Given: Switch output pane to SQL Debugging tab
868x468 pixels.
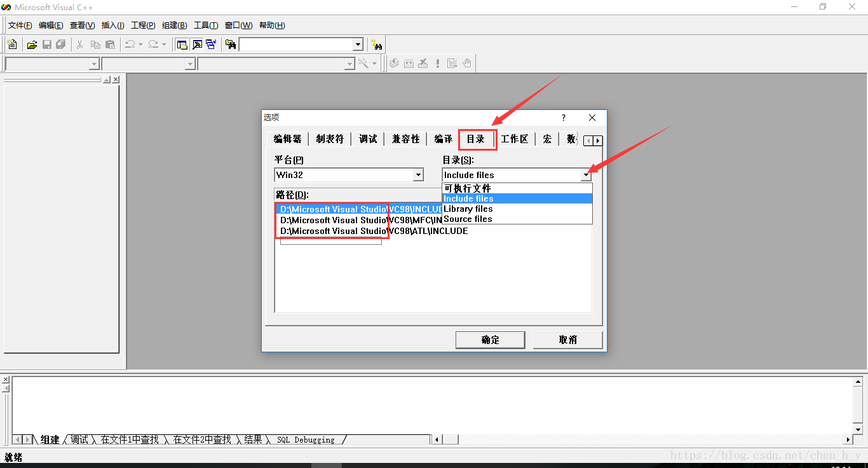Looking at the screenshot, I should pyautogui.click(x=306, y=439).
